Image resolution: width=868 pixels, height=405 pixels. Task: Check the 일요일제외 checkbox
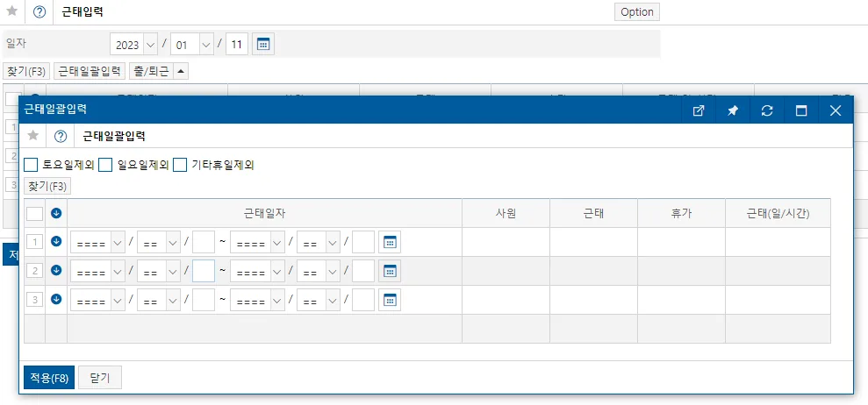pyautogui.click(x=105, y=165)
